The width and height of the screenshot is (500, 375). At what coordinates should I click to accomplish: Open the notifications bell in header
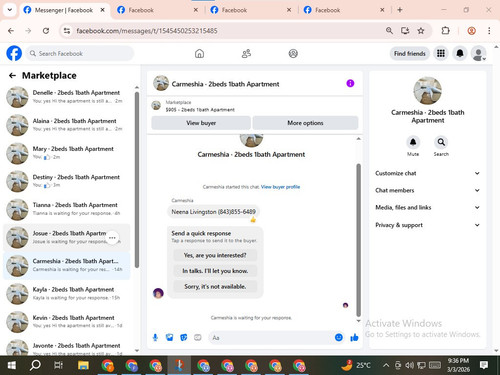coord(460,53)
